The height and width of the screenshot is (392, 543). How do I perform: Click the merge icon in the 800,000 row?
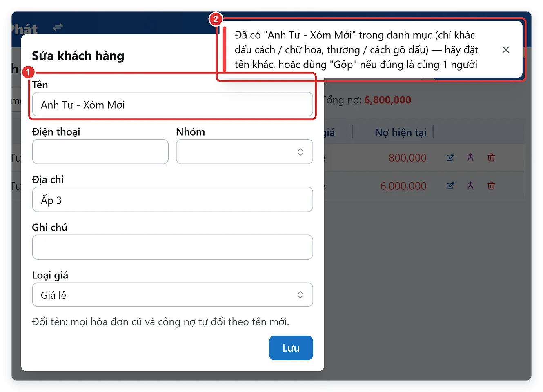470,158
